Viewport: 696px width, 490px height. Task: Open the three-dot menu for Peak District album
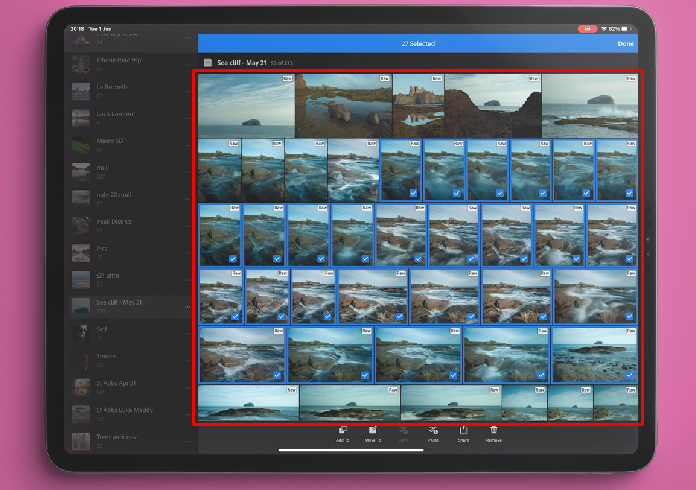[186, 227]
